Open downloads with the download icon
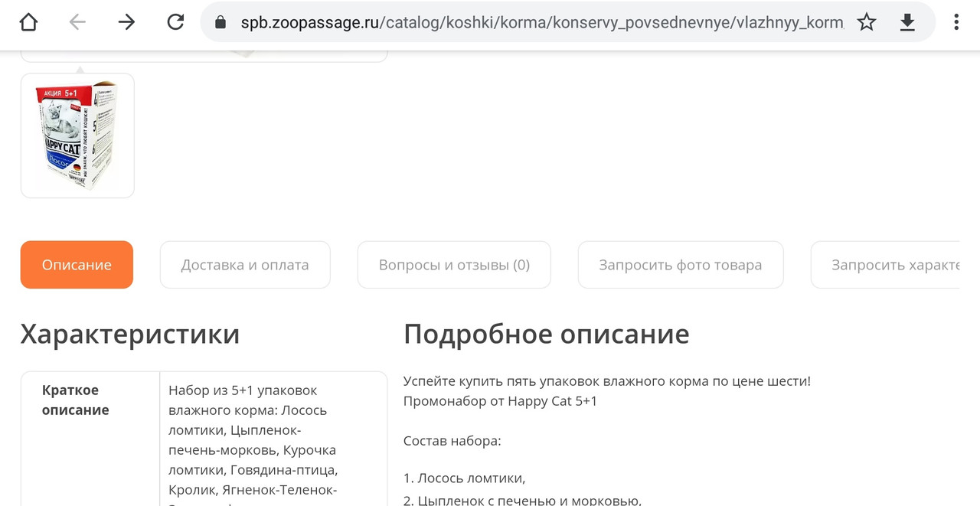980x506 pixels. point(907,22)
